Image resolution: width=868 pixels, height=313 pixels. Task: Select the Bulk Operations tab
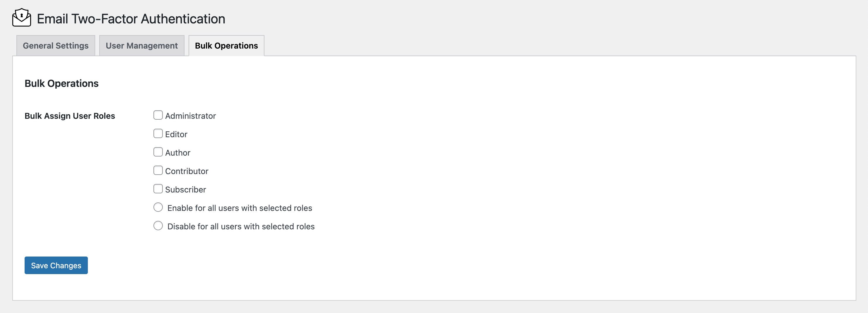226,46
